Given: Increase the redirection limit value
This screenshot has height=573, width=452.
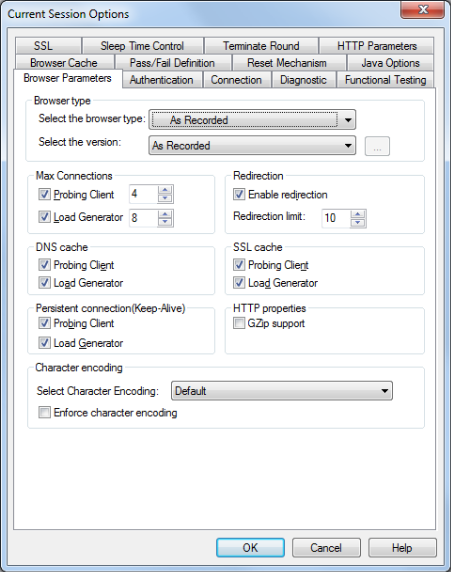Looking at the screenshot, I should [x=358, y=215].
